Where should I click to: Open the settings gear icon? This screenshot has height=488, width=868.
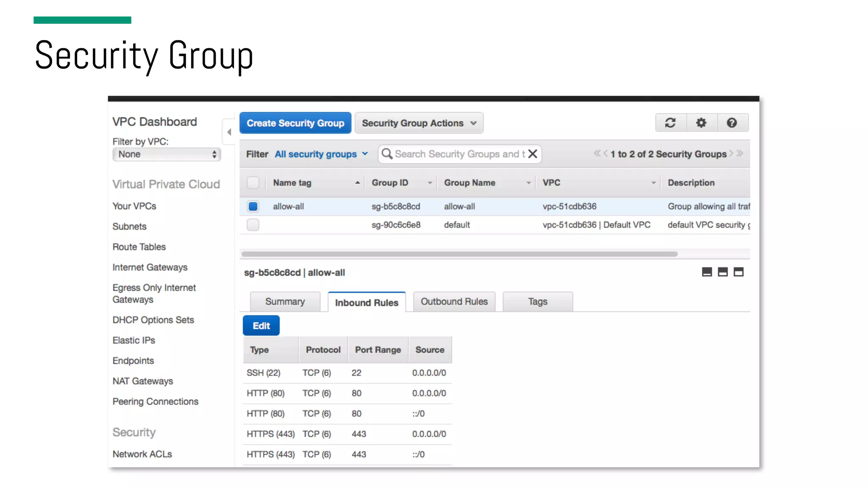pyautogui.click(x=701, y=123)
